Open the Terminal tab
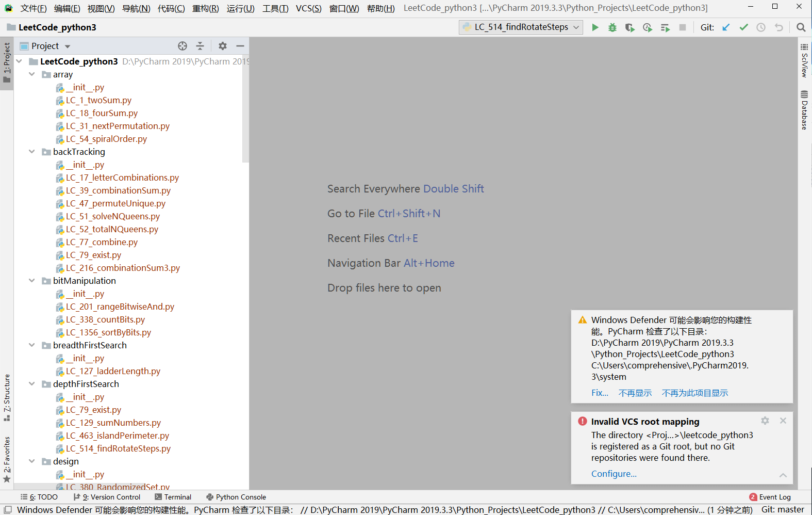 173,497
